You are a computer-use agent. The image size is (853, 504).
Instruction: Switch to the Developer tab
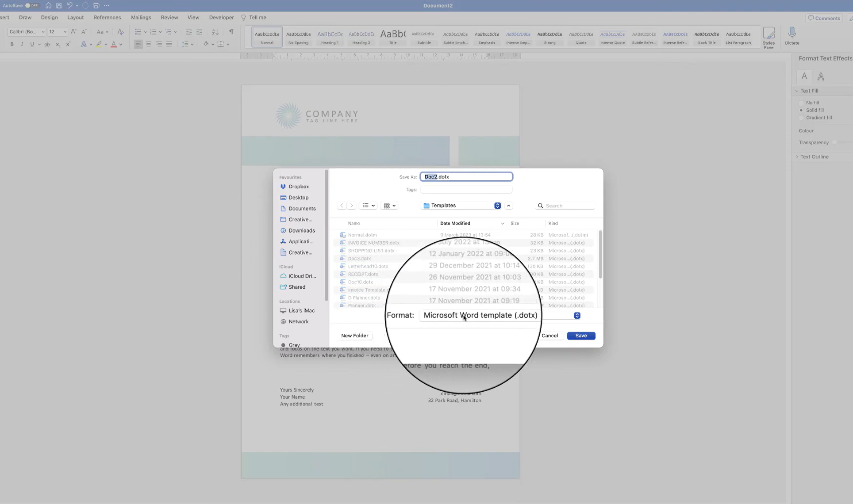tap(221, 18)
